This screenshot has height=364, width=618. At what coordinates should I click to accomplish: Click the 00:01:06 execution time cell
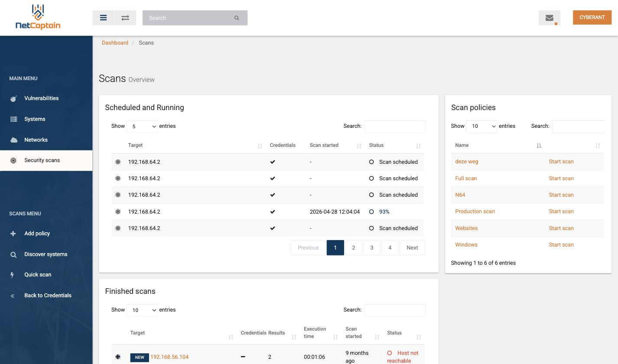[314, 357]
